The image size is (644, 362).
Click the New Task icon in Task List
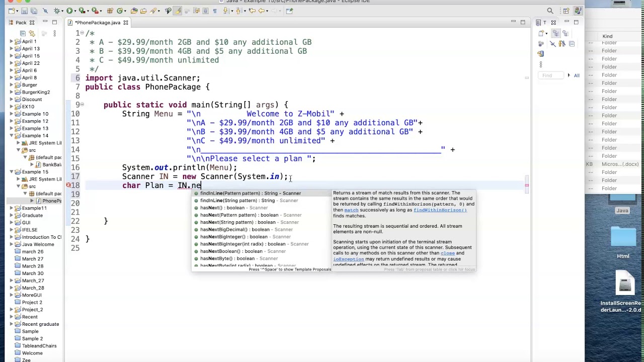pos(541,33)
